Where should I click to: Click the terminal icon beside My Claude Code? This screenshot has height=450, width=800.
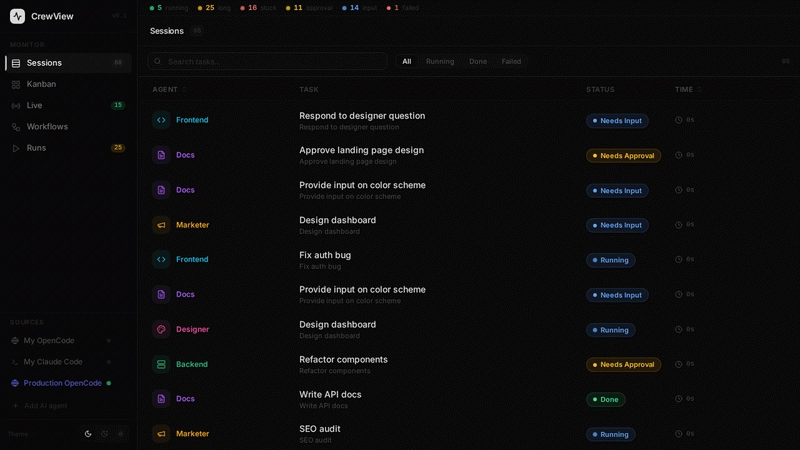(x=15, y=362)
